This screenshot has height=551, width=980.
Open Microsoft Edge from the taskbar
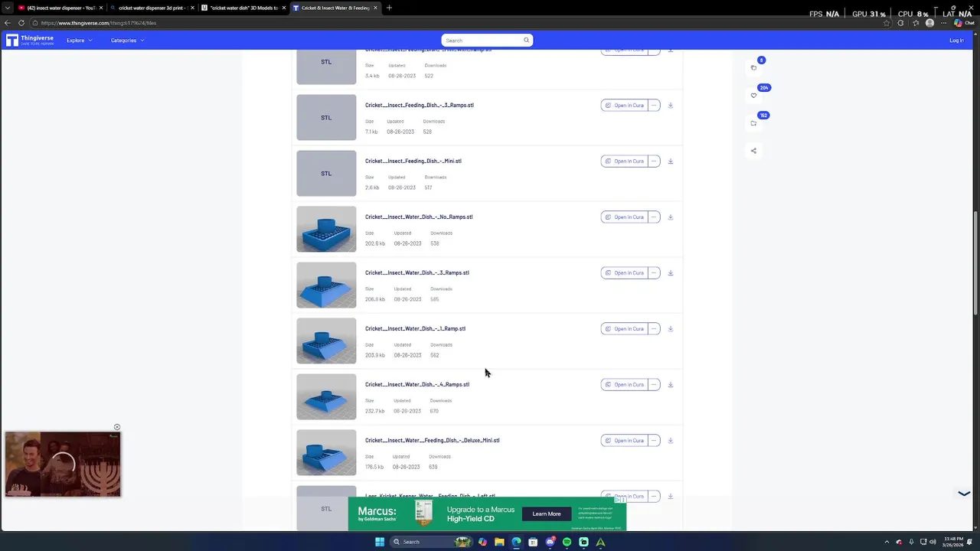(x=516, y=542)
